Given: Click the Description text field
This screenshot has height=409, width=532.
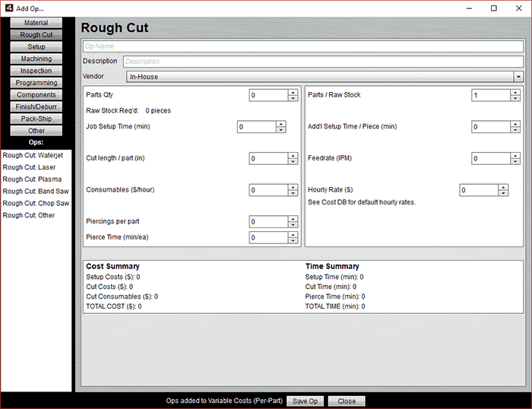Looking at the screenshot, I should click(323, 62).
